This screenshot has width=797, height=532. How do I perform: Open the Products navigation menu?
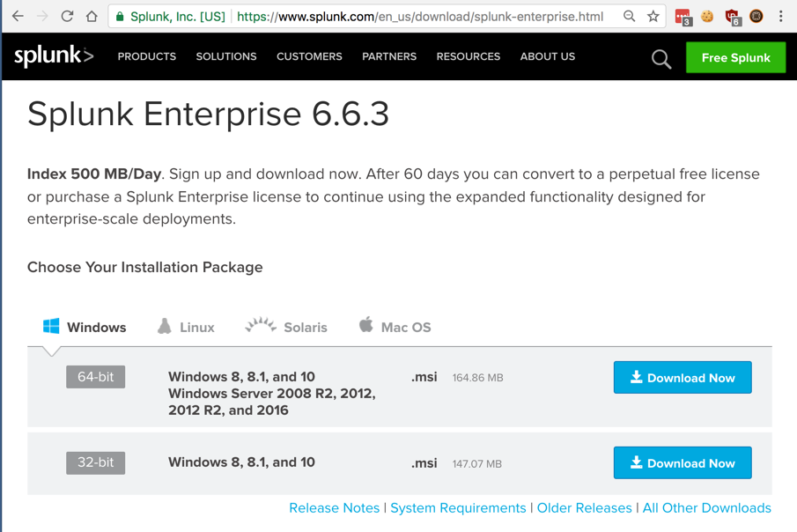[x=146, y=56]
